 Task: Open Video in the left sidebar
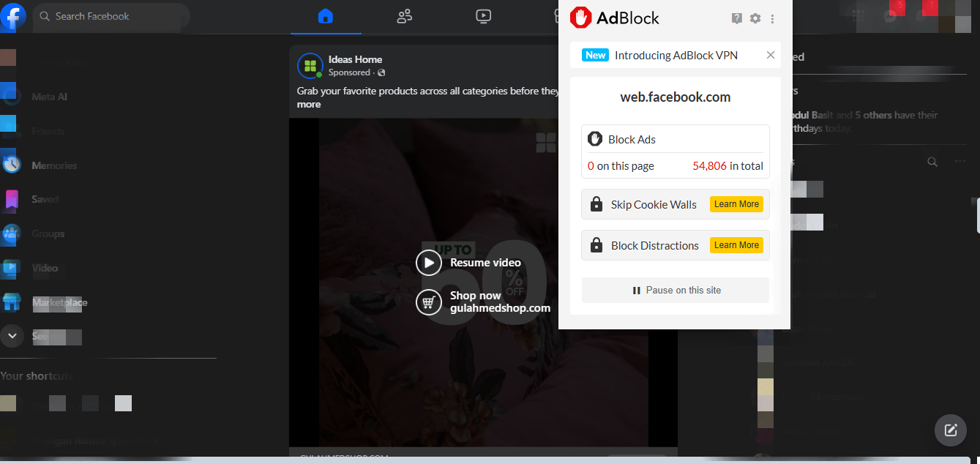tap(45, 268)
